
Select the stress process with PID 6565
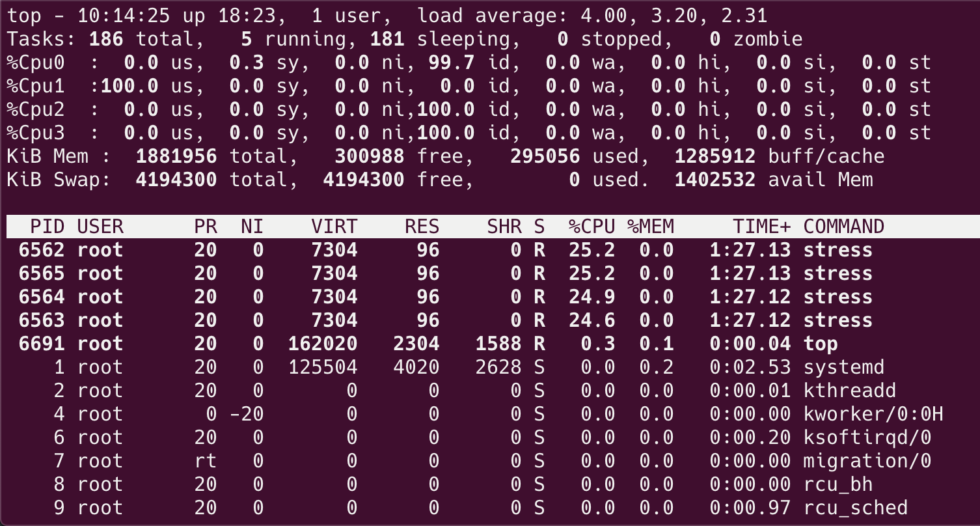pos(390,273)
